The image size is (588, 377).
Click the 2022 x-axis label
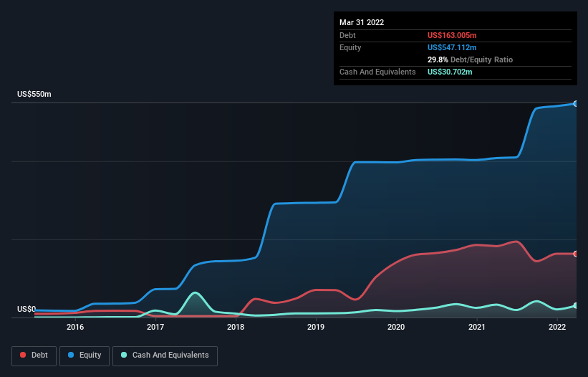[x=557, y=327]
